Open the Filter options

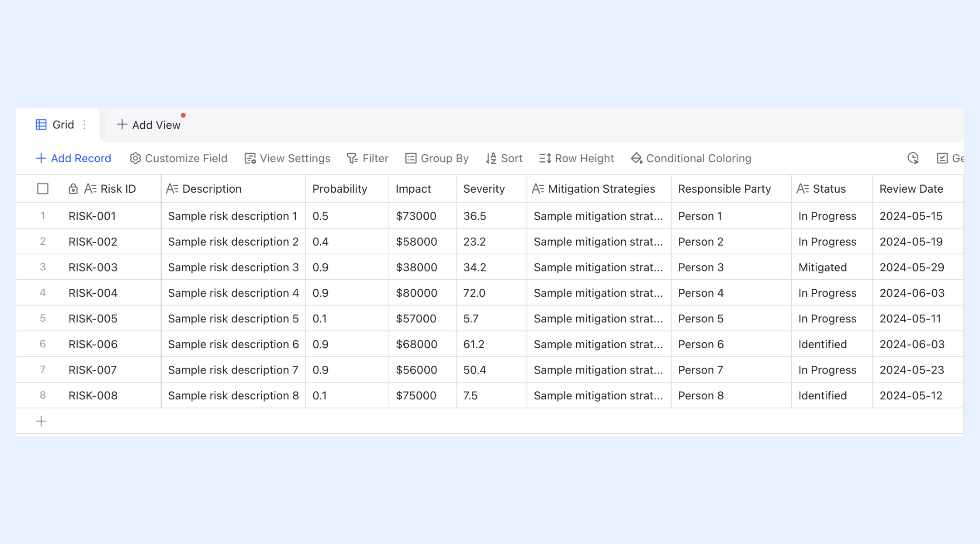367,158
